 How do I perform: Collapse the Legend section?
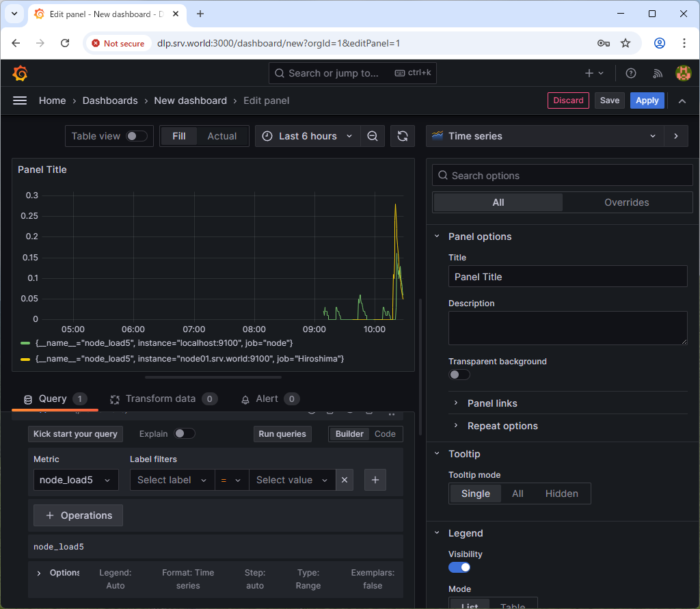tap(437, 533)
